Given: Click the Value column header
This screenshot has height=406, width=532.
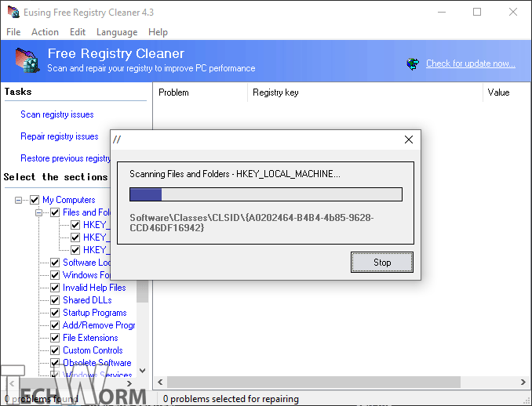Looking at the screenshot, I should (x=507, y=92).
